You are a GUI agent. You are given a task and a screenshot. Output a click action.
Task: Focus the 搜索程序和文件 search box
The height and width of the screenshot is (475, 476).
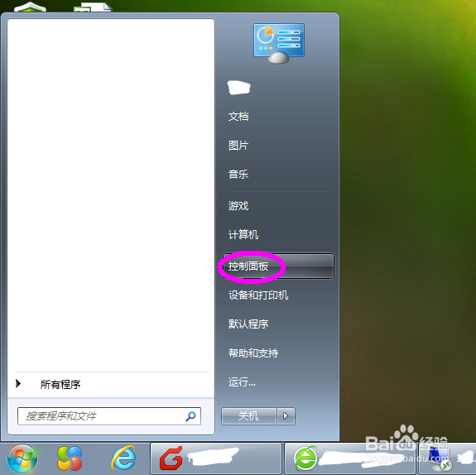tap(109, 416)
